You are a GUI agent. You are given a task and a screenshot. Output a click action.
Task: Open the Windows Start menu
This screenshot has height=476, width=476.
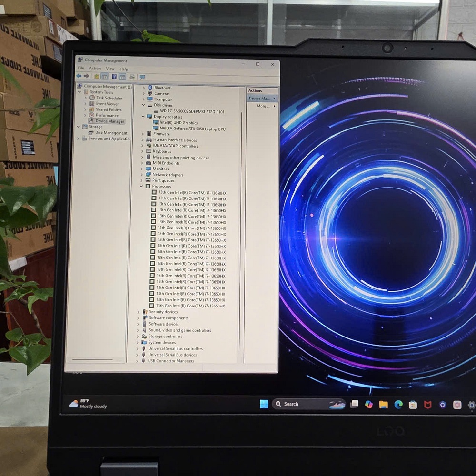(264, 404)
